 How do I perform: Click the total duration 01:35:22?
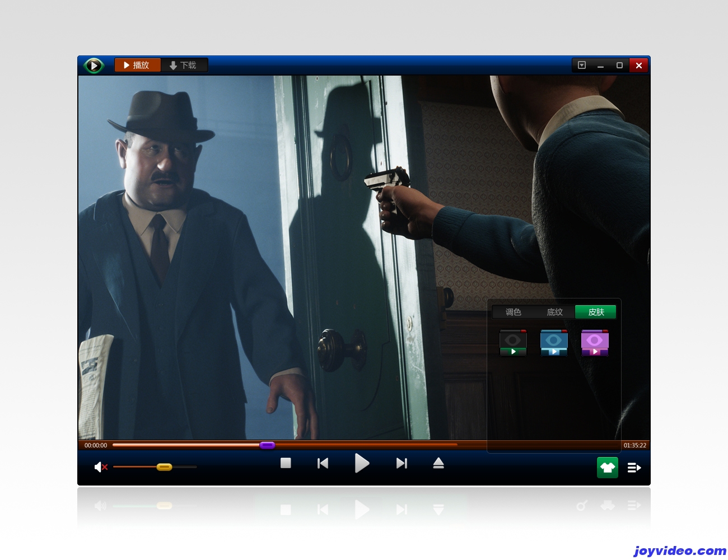click(x=635, y=445)
